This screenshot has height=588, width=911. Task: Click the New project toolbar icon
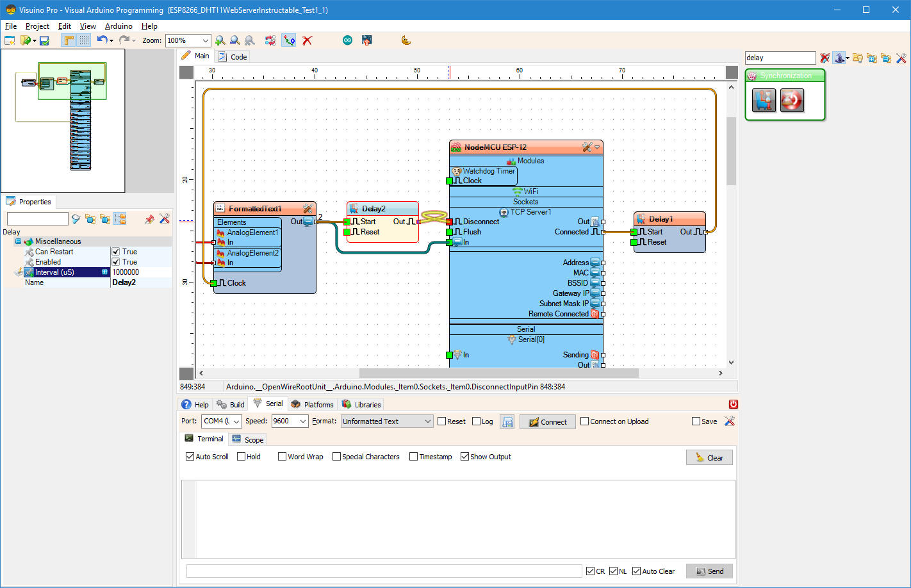(x=10, y=40)
